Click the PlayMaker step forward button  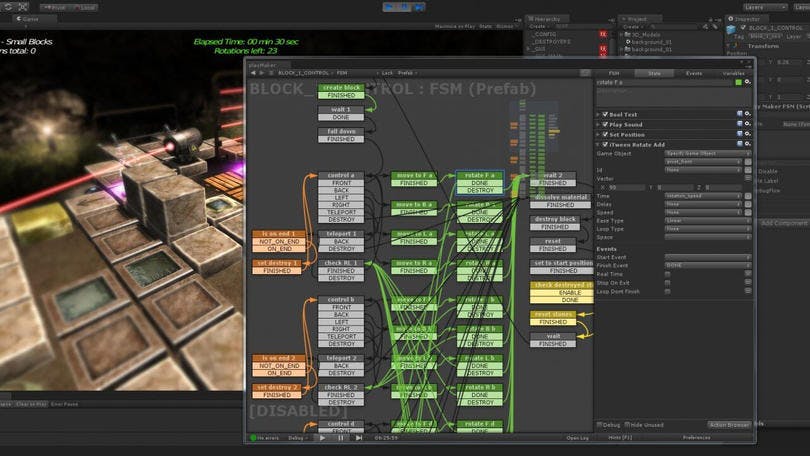(x=359, y=437)
